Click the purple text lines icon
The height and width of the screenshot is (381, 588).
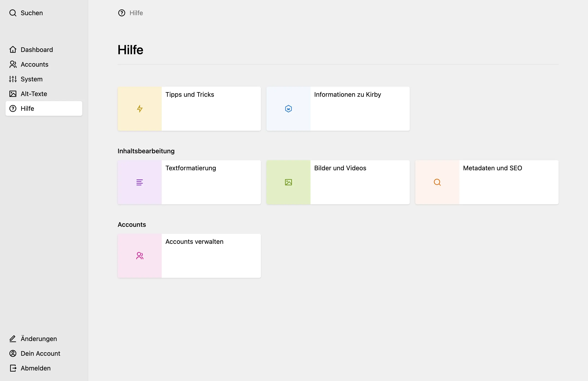pos(140,182)
